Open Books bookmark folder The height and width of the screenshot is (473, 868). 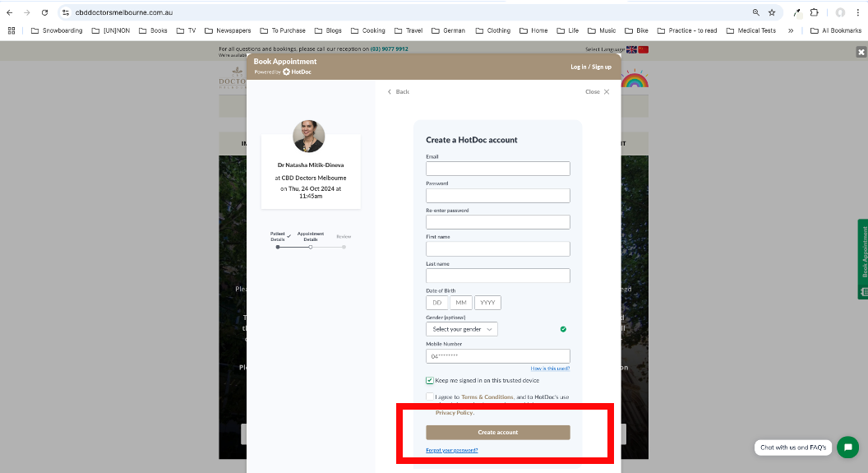pos(153,30)
